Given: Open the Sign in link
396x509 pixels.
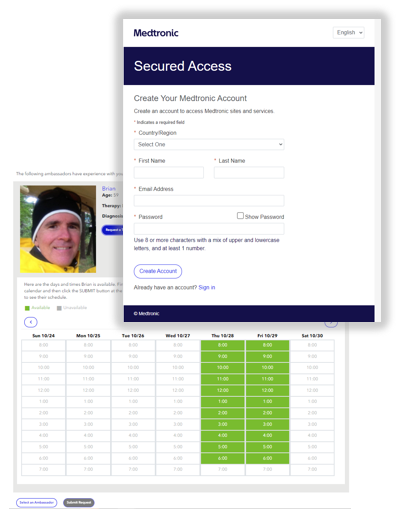Looking at the screenshot, I should [x=207, y=287].
